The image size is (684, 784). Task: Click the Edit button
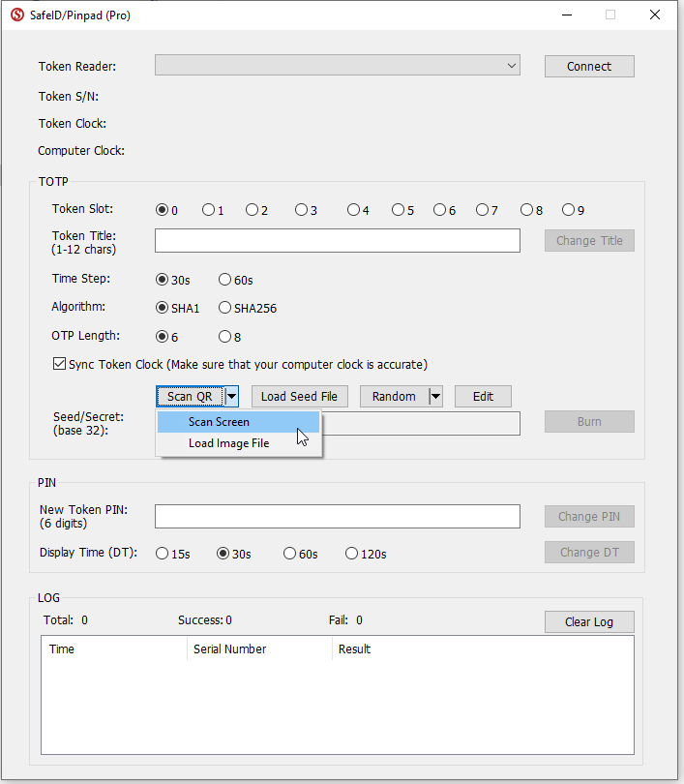point(482,396)
